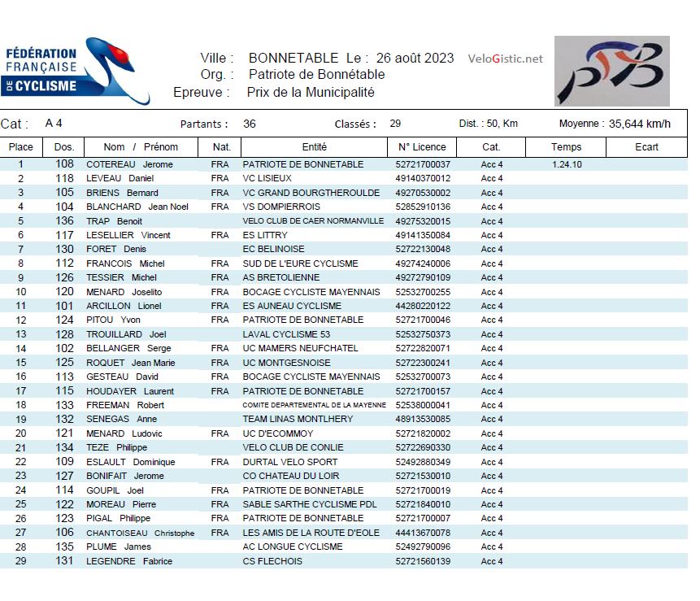Click the Nat. column header
This screenshot has height=601, width=700.
click(221, 147)
